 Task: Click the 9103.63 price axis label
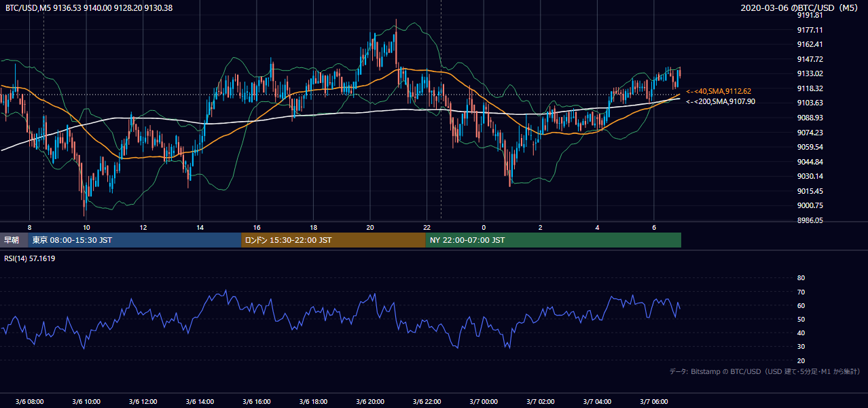tap(810, 103)
